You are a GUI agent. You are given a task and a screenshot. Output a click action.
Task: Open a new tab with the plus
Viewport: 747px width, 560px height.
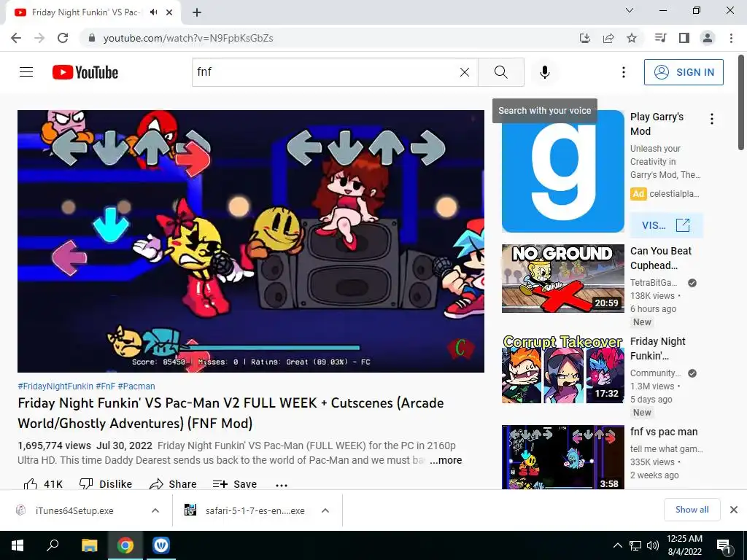(197, 12)
